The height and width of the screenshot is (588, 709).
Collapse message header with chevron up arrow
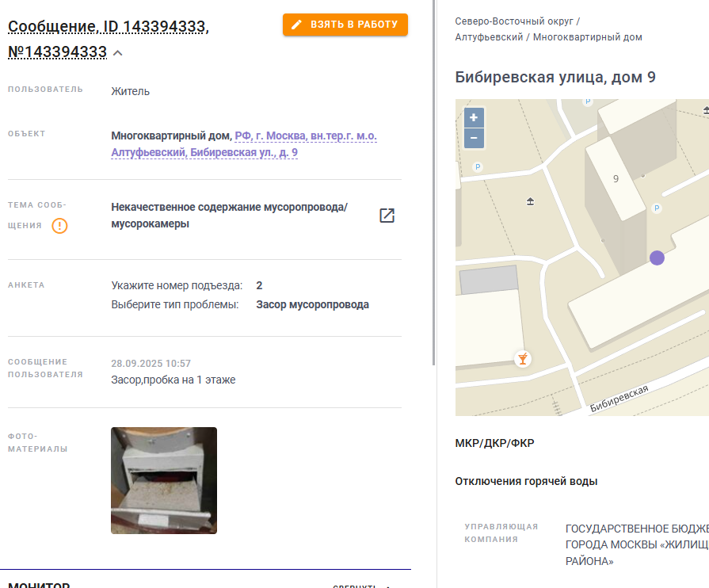tap(117, 53)
